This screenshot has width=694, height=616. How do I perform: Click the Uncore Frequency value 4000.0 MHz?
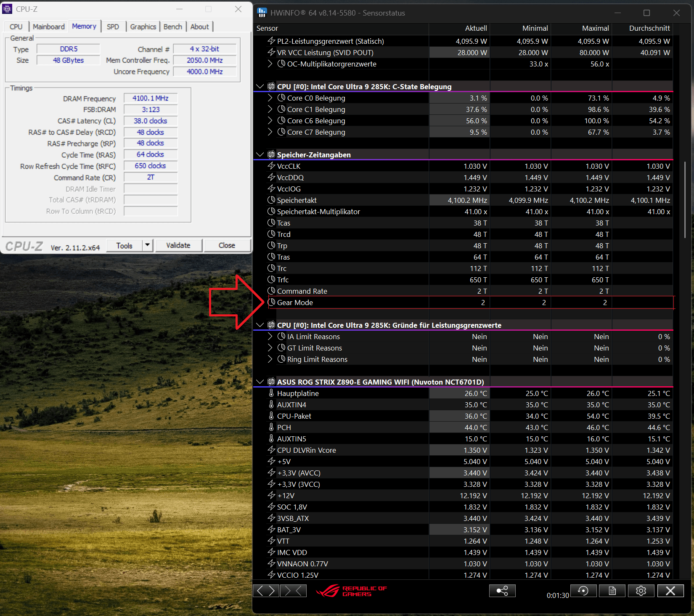205,72
